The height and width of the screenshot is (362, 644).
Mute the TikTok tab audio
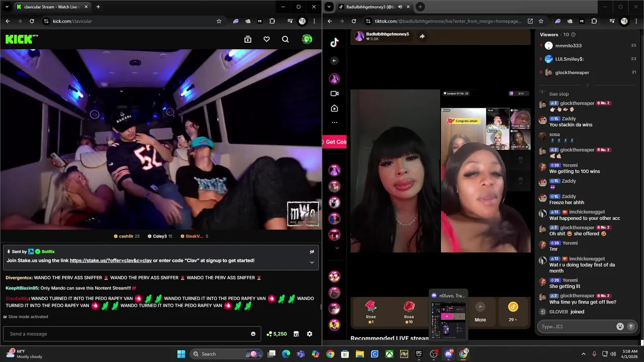(x=400, y=7)
